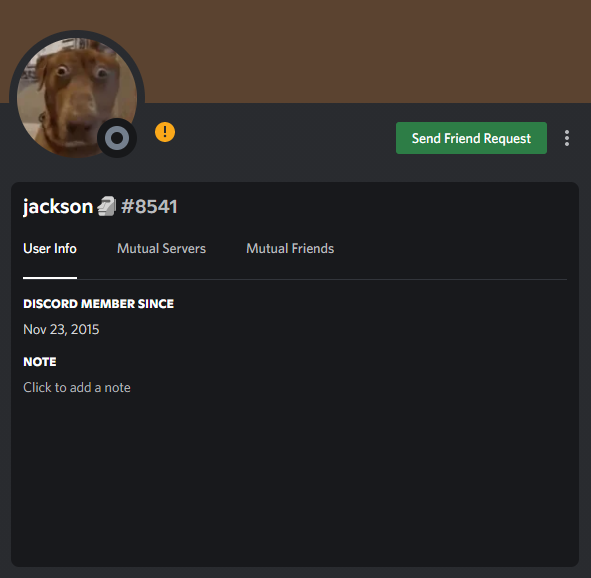
Task: Click the grey offline status indicator
Action: coord(117,138)
